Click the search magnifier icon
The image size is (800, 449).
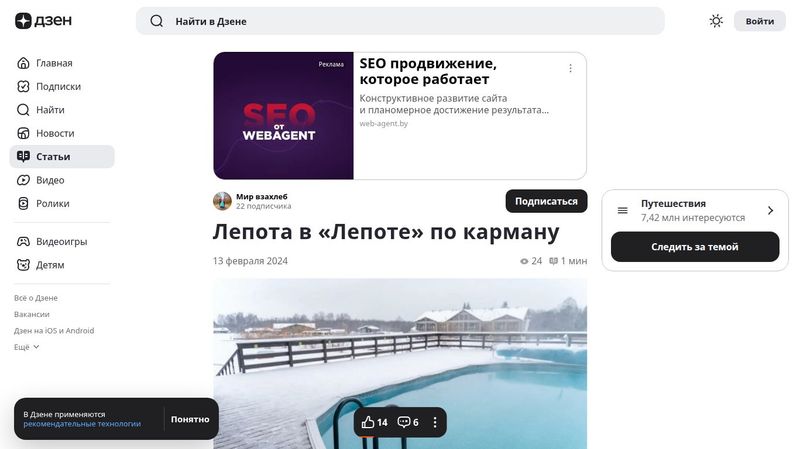(x=157, y=21)
